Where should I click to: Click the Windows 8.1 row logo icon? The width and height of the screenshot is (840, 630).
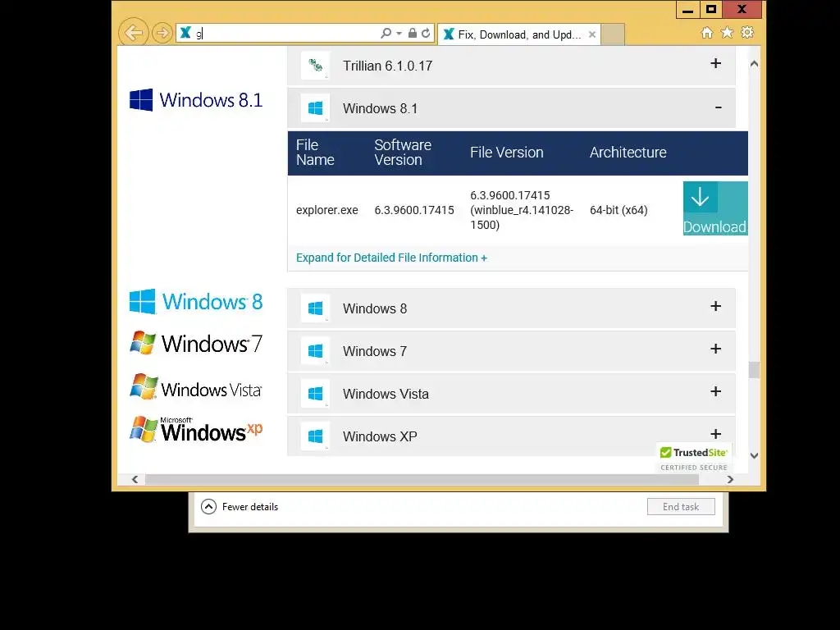tap(315, 108)
